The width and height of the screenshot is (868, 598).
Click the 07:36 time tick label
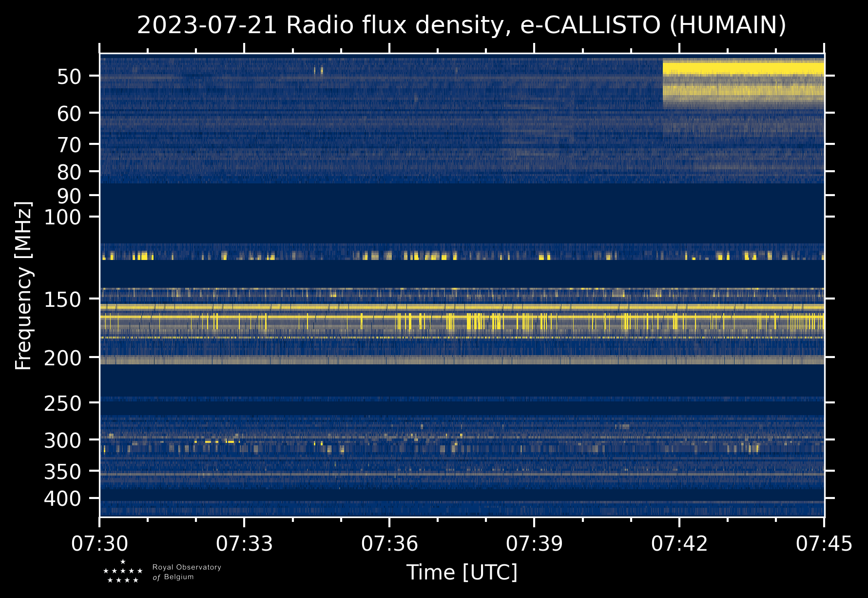click(x=389, y=543)
